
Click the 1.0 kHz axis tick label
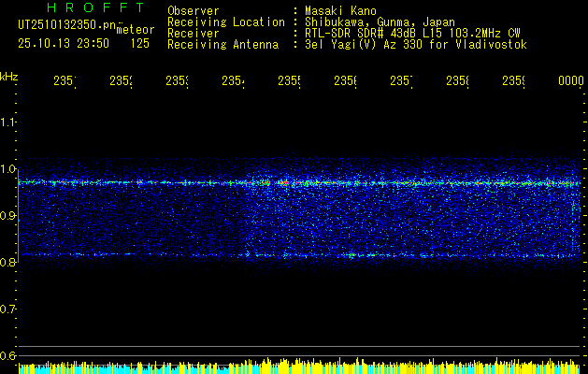click(x=7, y=169)
